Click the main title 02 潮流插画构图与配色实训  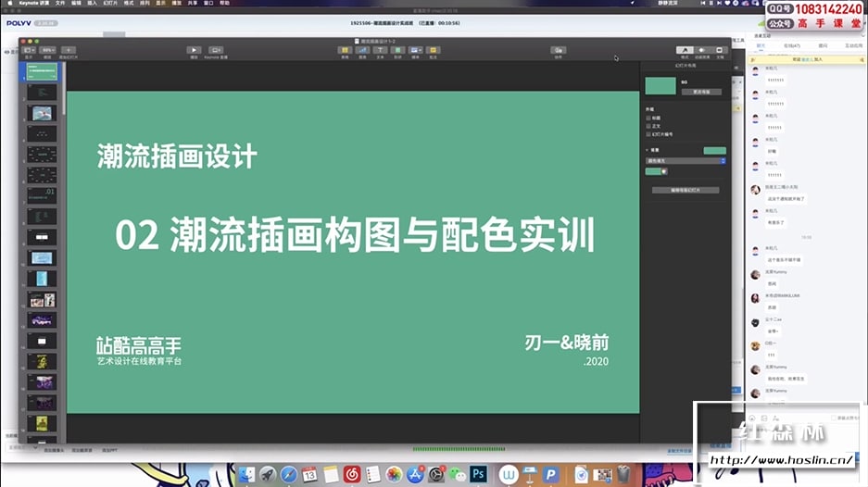[x=355, y=234]
